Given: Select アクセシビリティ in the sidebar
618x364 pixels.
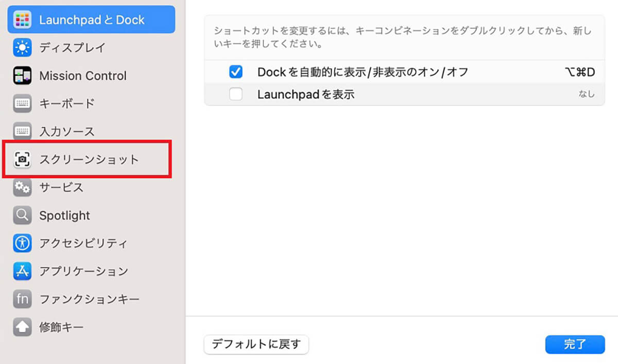Looking at the screenshot, I should [92, 243].
